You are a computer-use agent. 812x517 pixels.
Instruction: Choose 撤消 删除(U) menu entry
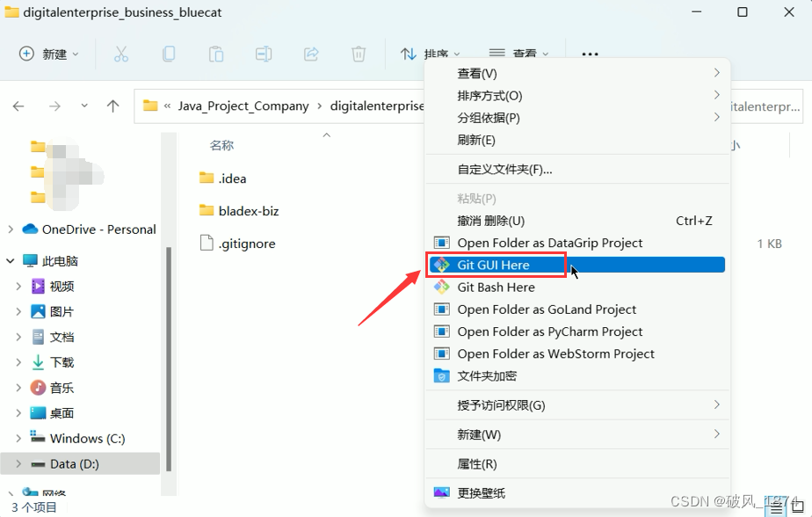point(576,221)
